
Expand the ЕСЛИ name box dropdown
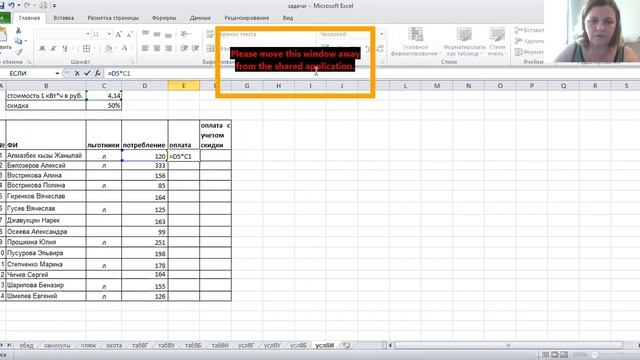tap(57, 73)
